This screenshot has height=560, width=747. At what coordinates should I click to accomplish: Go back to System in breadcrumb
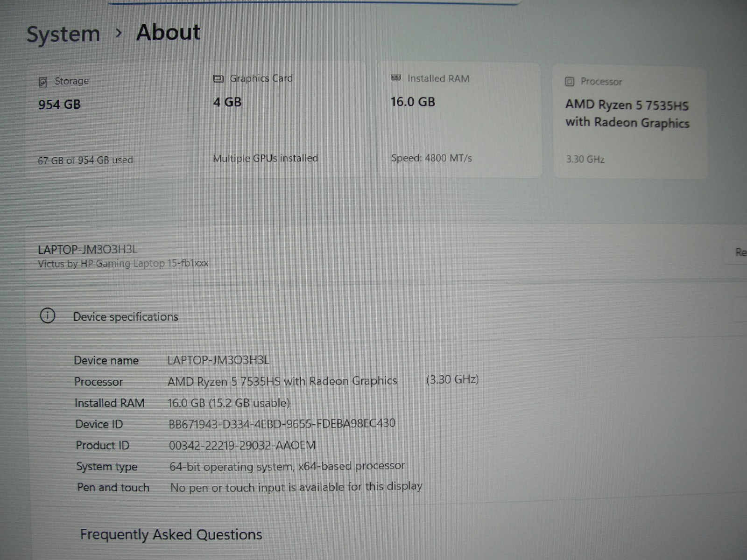pos(63,34)
